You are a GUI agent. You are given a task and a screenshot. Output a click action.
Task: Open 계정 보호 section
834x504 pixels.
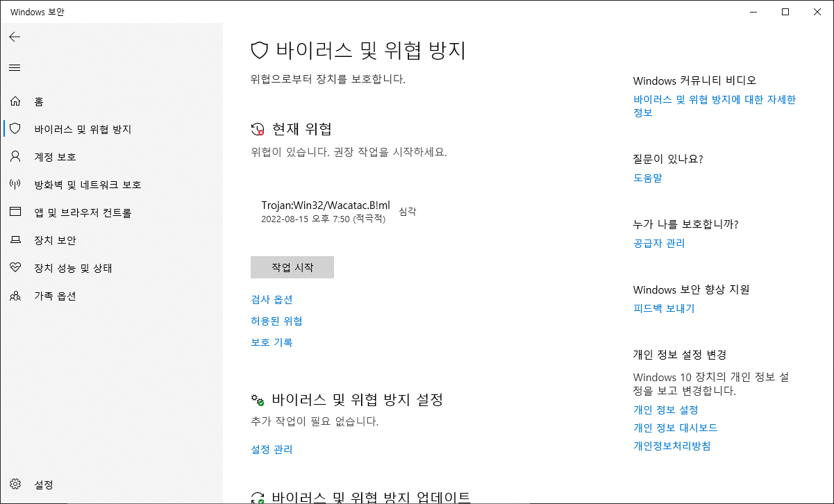[x=111, y=157]
